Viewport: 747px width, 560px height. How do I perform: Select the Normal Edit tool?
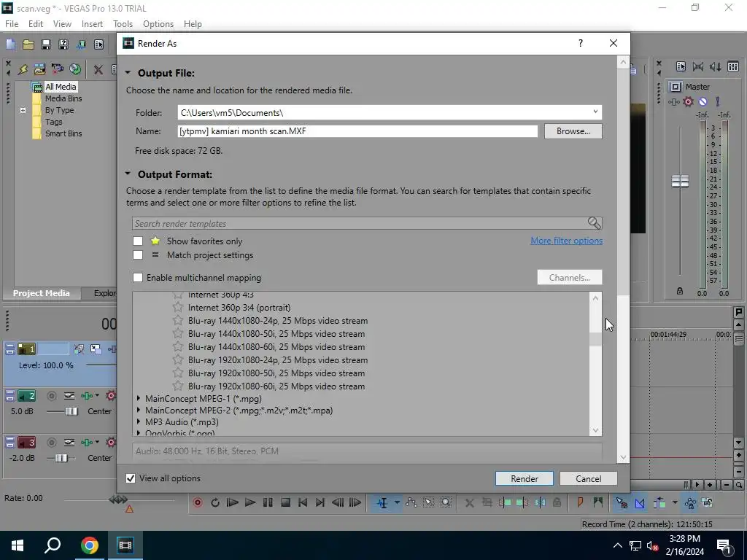(x=382, y=502)
